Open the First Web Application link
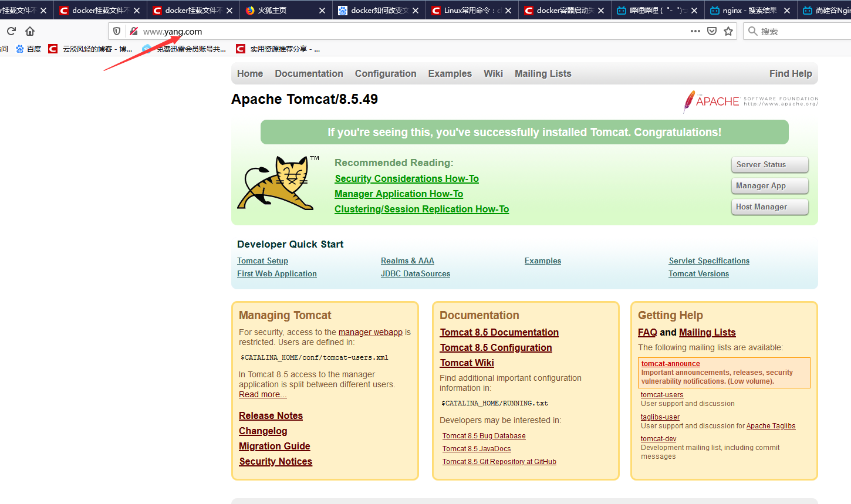The height and width of the screenshot is (504, 851). tap(277, 273)
